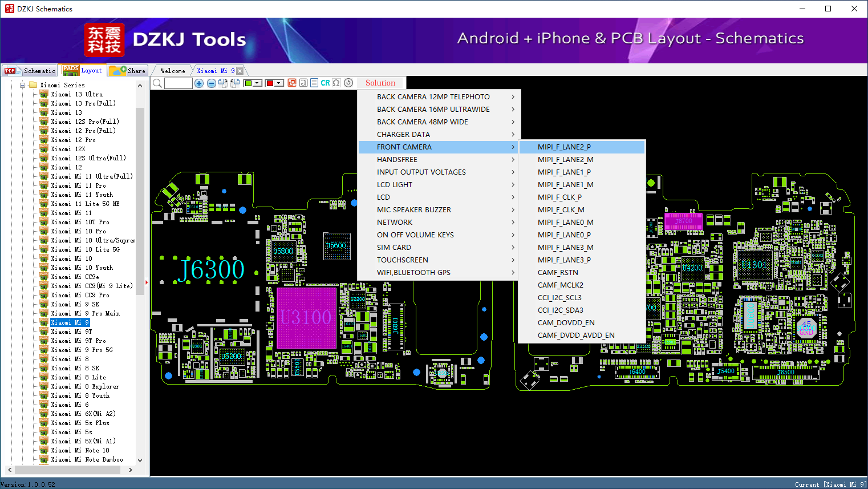Click the DZKJ app icon in title bar

[9, 9]
